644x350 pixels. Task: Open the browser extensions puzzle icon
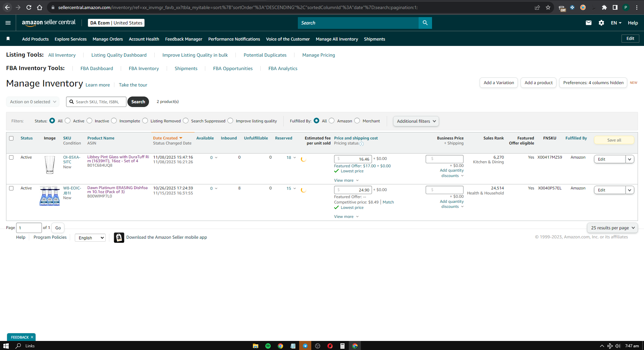point(604,7)
